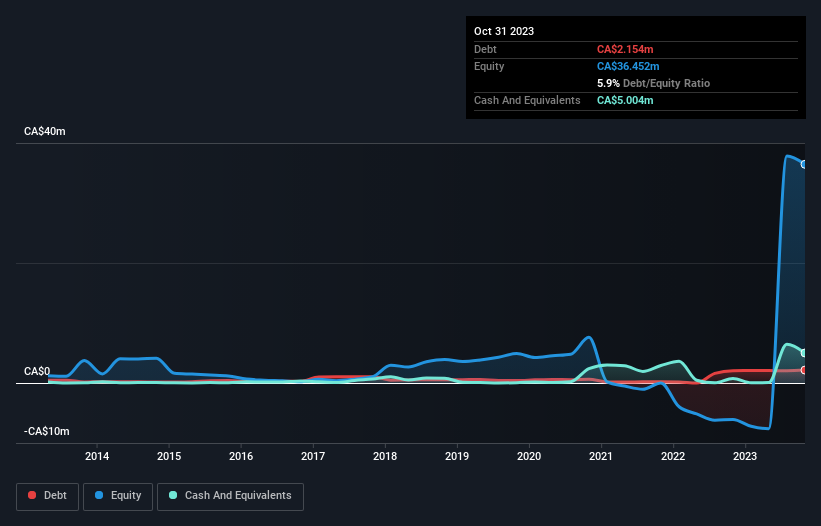The height and width of the screenshot is (526, 821).
Task: Click the red Debt endpoint marker on chart
Action: (x=804, y=370)
